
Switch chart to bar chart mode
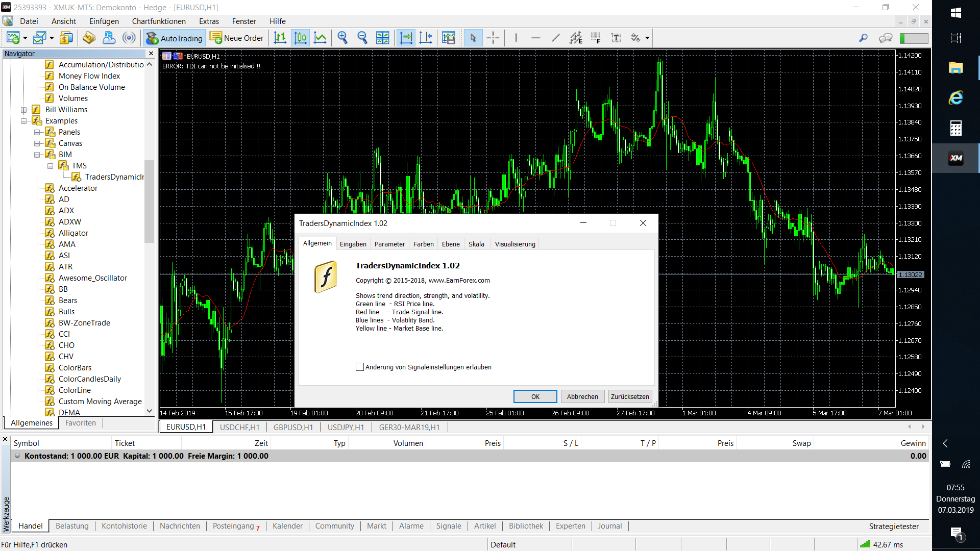[280, 38]
